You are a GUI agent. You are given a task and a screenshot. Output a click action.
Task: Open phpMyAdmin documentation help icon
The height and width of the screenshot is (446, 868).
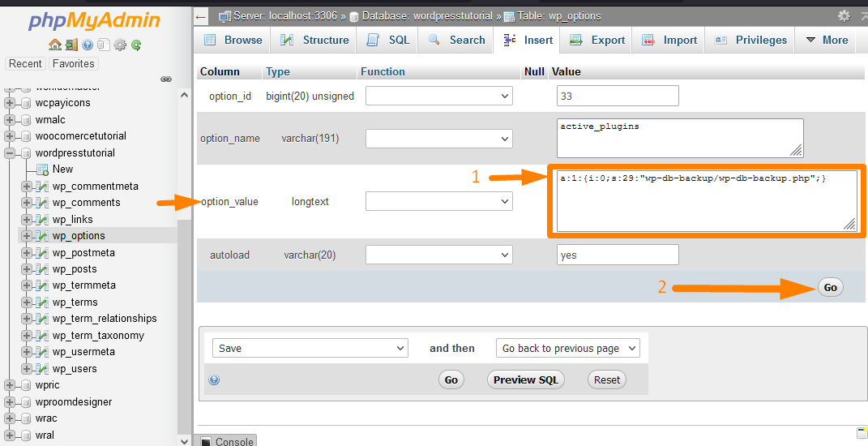(x=88, y=45)
